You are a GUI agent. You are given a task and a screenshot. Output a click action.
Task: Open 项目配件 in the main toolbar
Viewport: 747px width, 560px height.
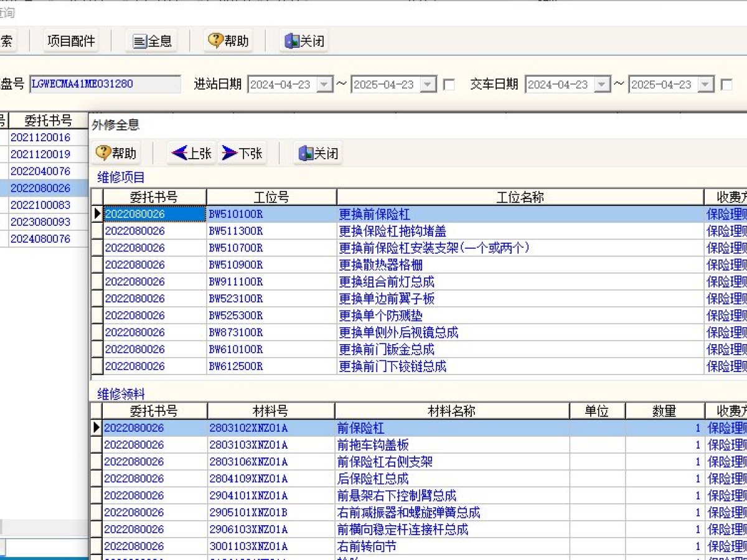click(71, 41)
